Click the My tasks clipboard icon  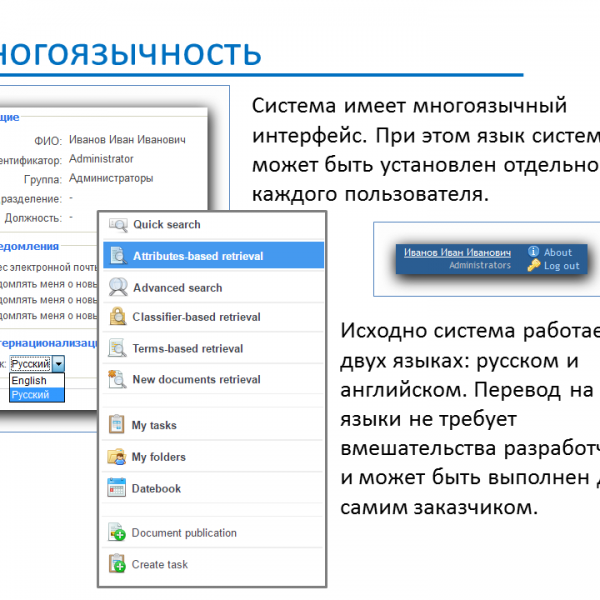(x=117, y=425)
